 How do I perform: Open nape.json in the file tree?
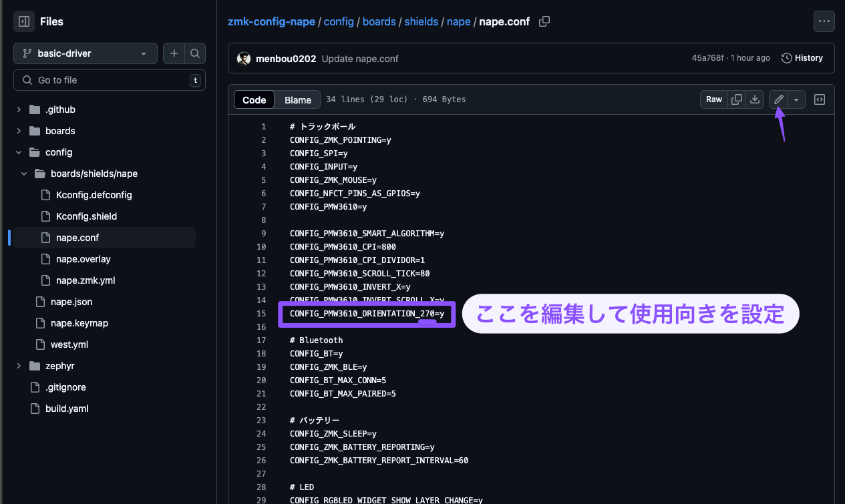(71, 302)
